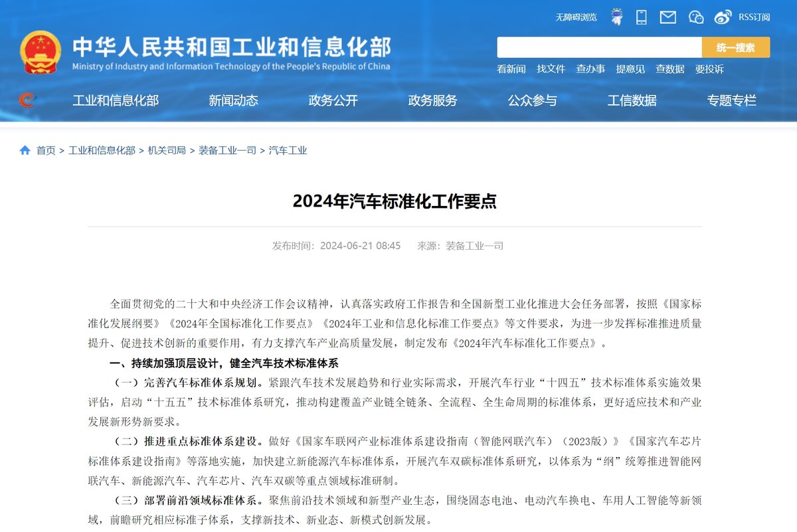Click English ministry name under the title
Image resolution: width=797 pixels, height=532 pixels.
point(231,66)
